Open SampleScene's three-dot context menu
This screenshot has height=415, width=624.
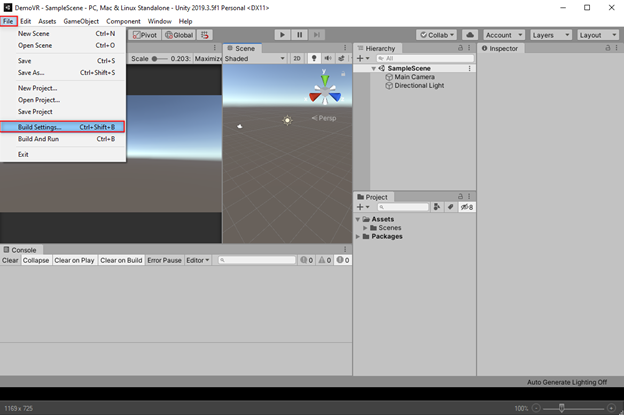click(x=470, y=68)
